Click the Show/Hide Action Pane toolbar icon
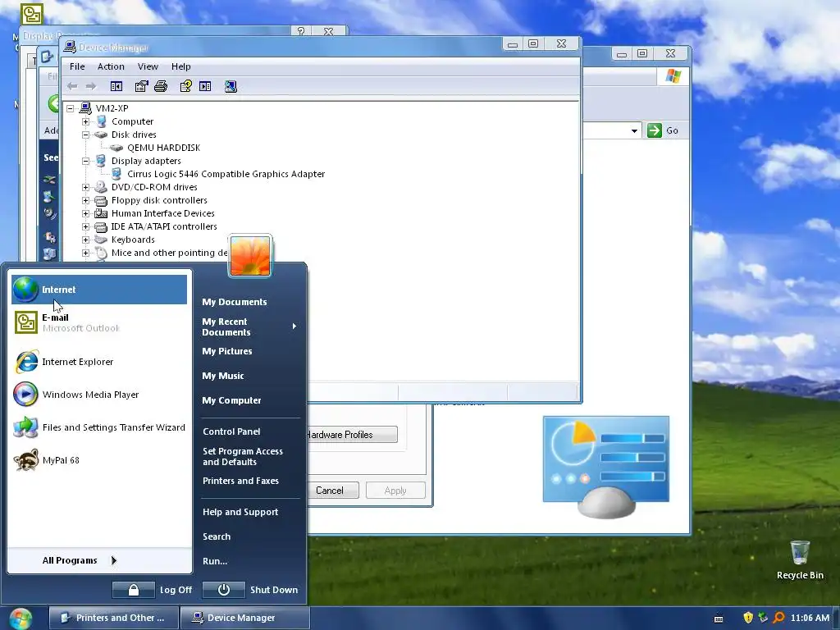Screen dimensions: 840x630 pyautogui.click(x=205, y=86)
